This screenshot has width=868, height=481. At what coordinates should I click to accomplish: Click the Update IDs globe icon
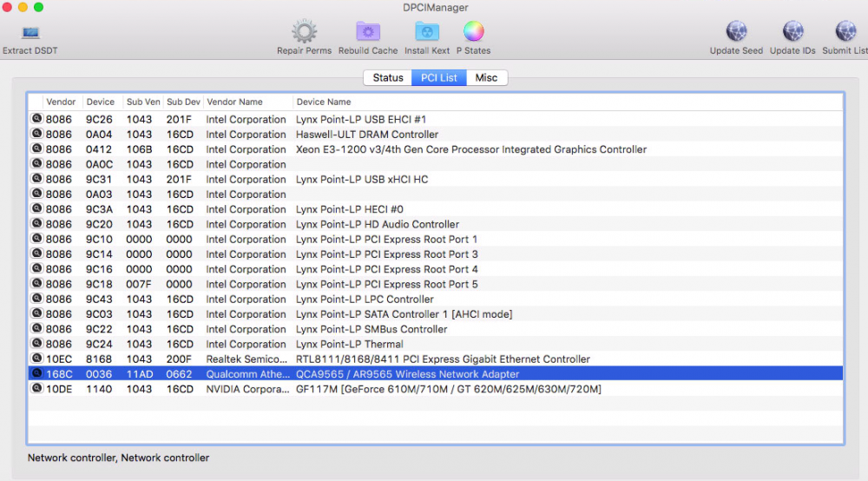click(792, 31)
